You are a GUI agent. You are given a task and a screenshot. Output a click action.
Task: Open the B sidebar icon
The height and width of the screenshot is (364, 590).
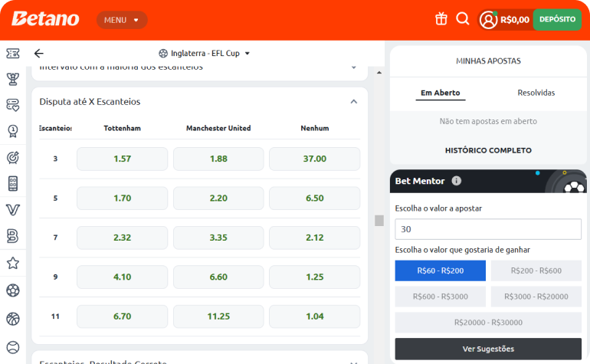coord(13,236)
